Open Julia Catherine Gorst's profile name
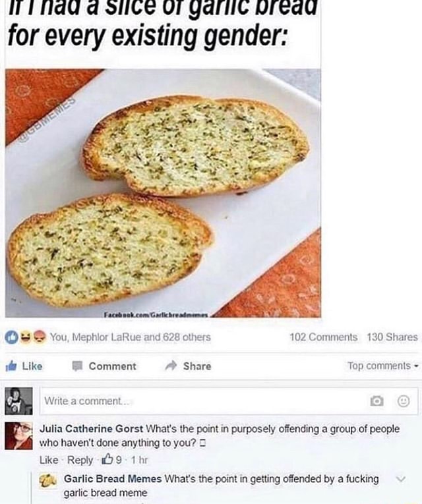The image size is (422, 504). point(92,429)
